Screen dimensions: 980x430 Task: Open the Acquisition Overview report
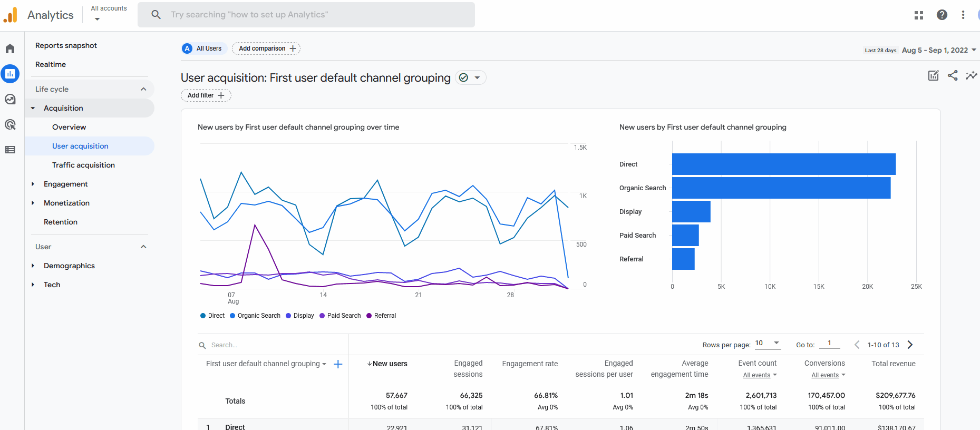click(x=69, y=127)
